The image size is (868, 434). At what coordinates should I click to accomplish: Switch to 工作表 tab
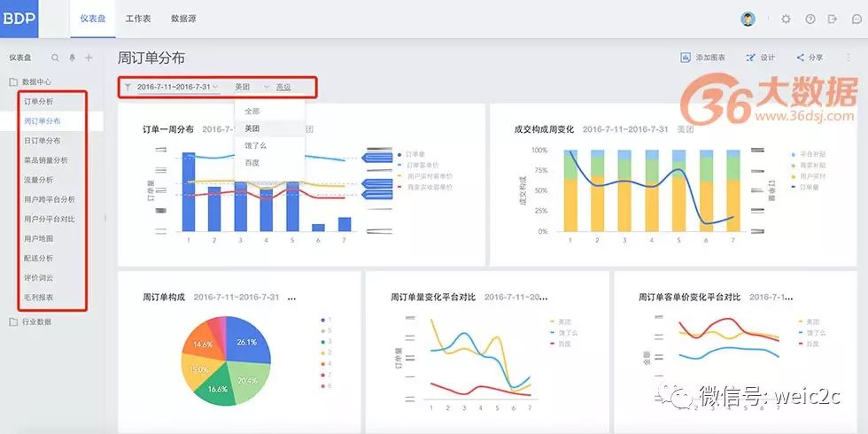click(138, 19)
